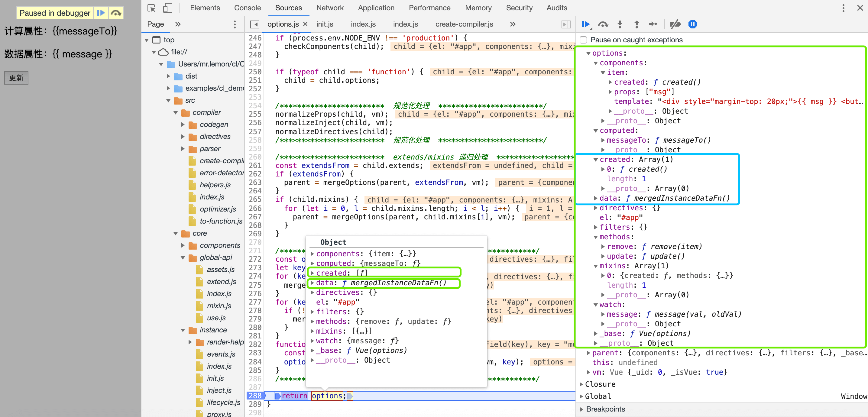
Task: Resume script execution in debugger toolbar
Action: point(586,24)
